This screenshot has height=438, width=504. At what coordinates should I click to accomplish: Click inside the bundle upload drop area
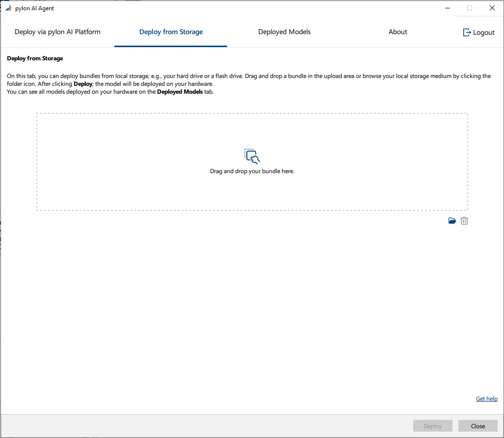pyautogui.click(x=252, y=162)
